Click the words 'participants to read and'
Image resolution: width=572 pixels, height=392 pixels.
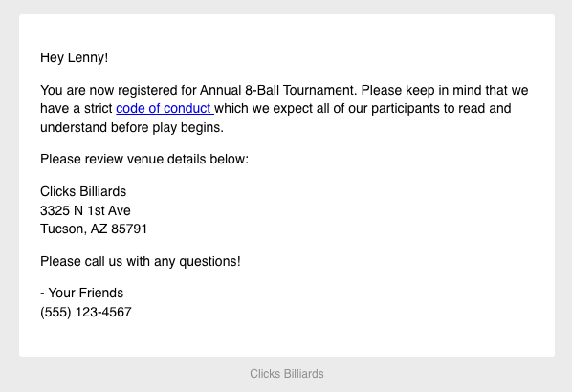(441, 109)
